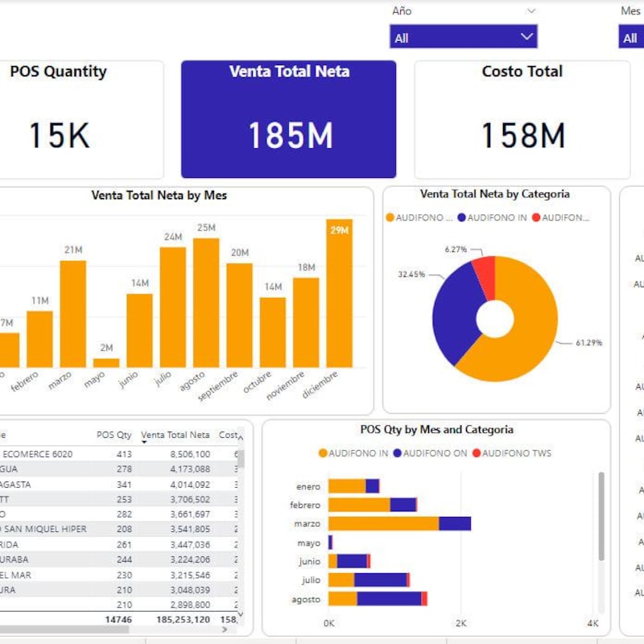644x644 pixels.
Task: Toggle the All selection in the Mes slicer
Action: (x=630, y=37)
